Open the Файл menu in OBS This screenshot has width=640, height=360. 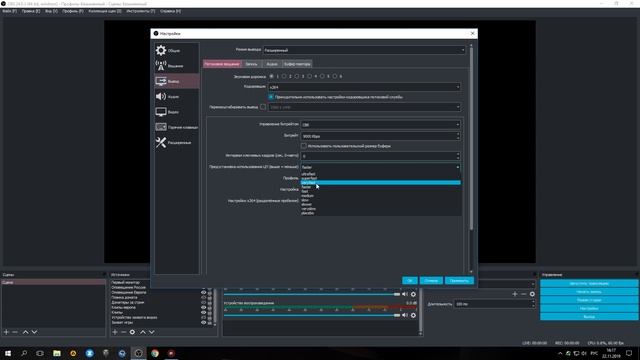click(9, 11)
